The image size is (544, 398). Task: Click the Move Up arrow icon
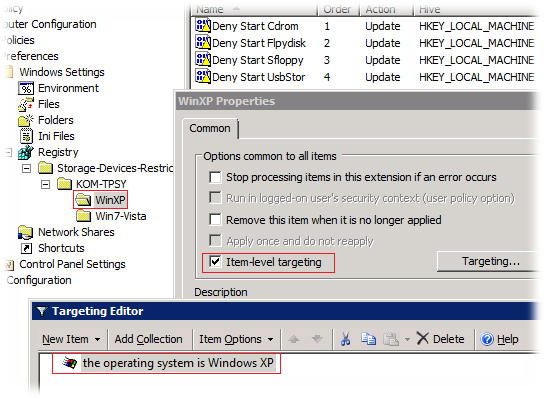[294, 339]
